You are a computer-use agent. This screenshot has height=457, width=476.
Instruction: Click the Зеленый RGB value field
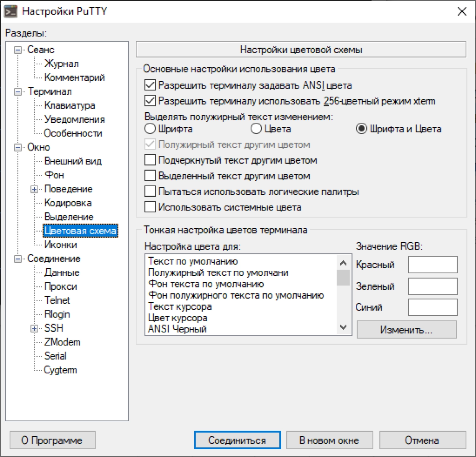(x=433, y=286)
